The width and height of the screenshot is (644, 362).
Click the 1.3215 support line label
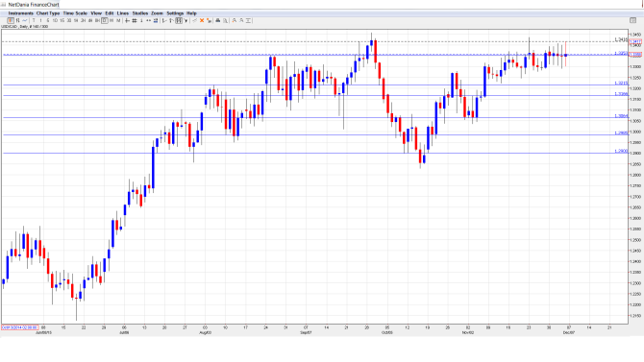pyautogui.click(x=621, y=83)
